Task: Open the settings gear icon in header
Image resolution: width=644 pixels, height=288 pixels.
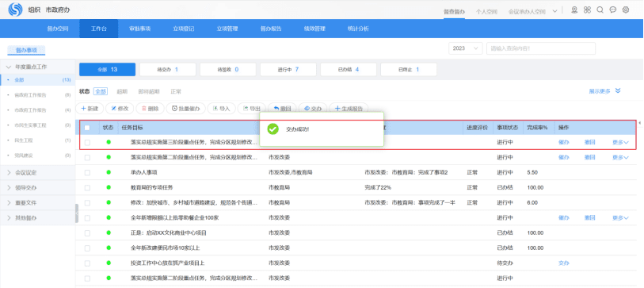Action: click(x=626, y=10)
